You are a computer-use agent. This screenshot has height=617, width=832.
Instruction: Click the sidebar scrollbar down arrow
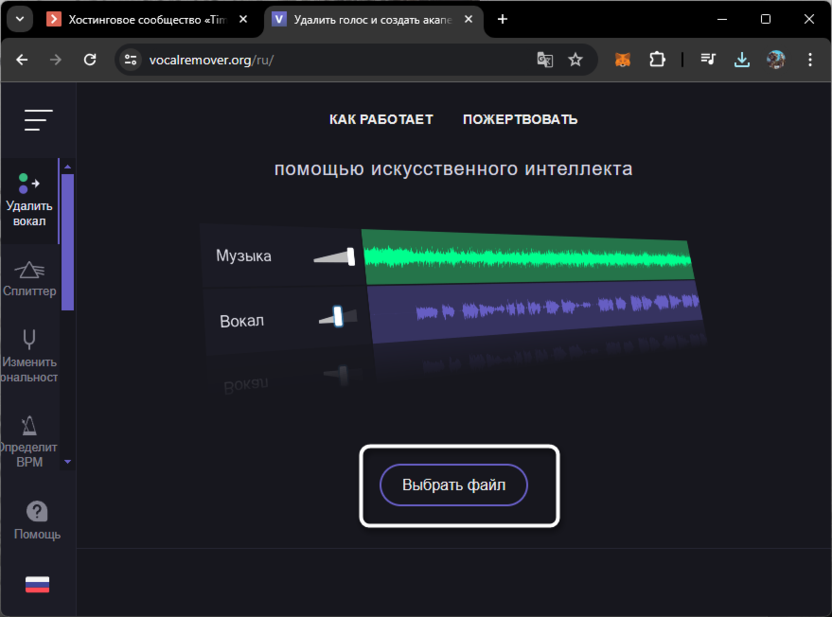click(67, 462)
